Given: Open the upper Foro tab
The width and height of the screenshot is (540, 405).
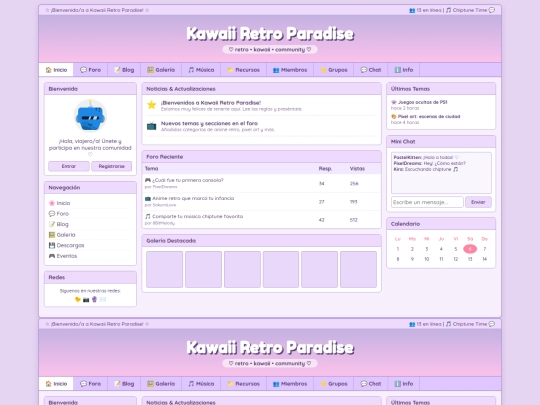Looking at the screenshot, I should (x=91, y=70).
